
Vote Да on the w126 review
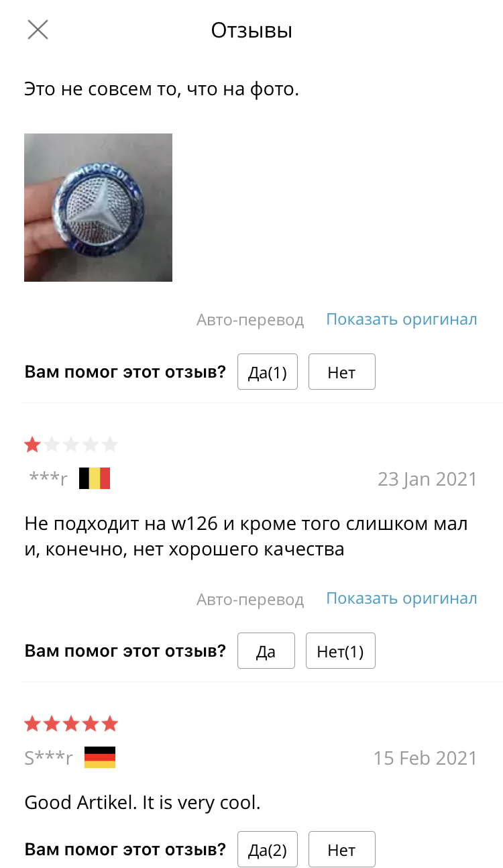[266, 651]
